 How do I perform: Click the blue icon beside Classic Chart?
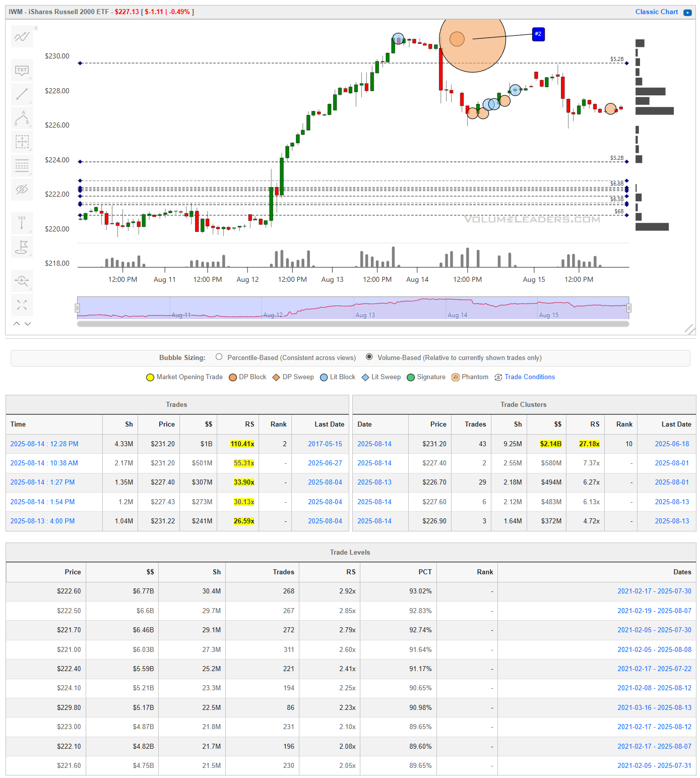coord(687,12)
